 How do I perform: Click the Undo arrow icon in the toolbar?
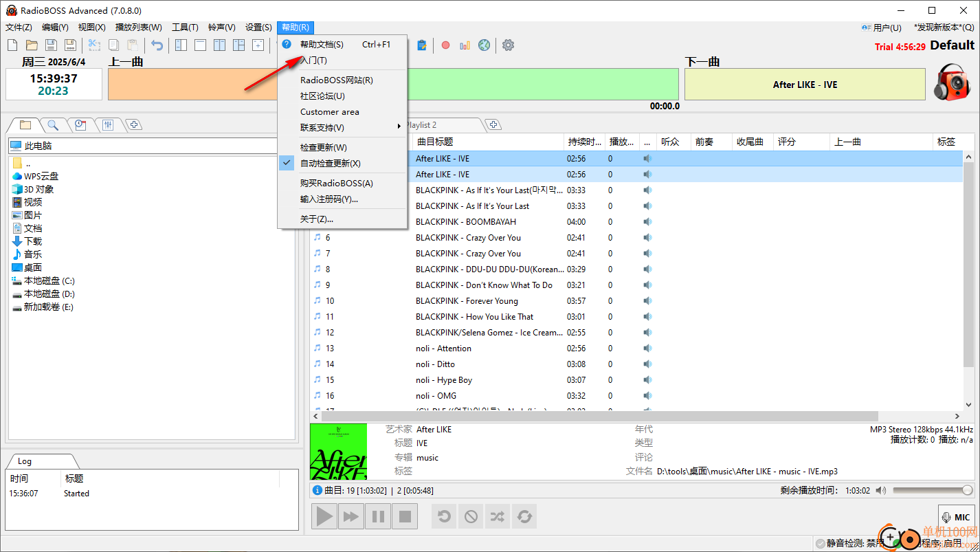coord(157,45)
